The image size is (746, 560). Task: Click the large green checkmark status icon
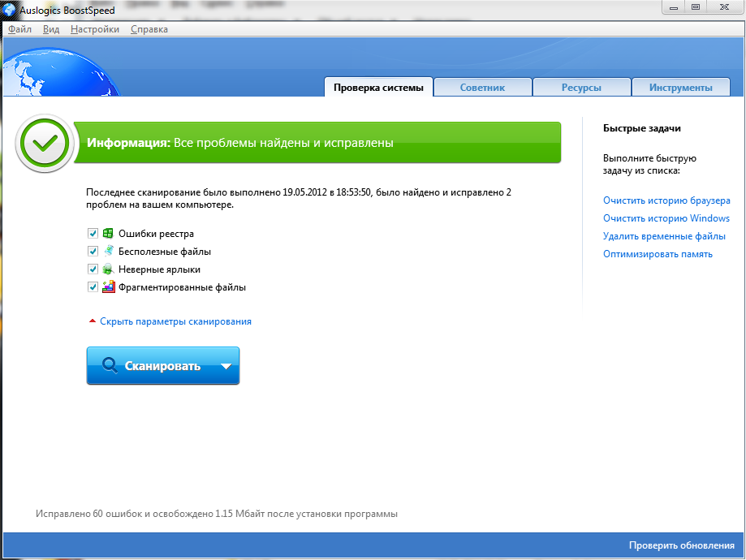click(x=45, y=143)
